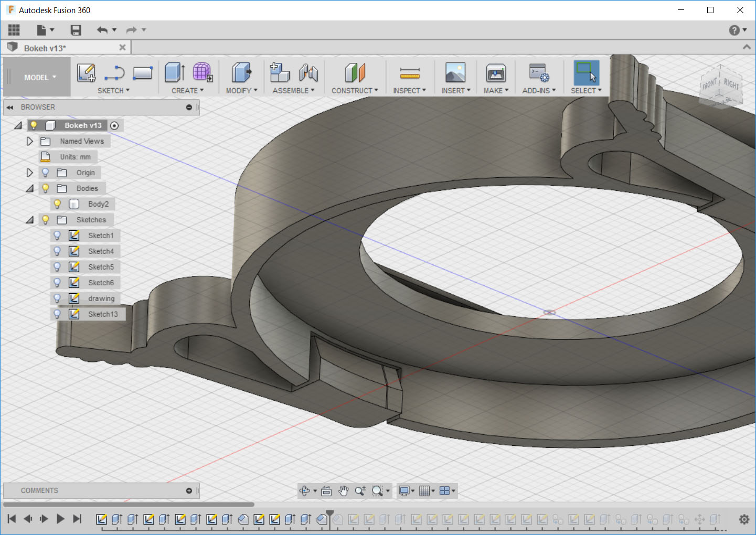Image resolution: width=756 pixels, height=535 pixels.
Task: Select the Joint assemble icon
Action: tap(308, 72)
